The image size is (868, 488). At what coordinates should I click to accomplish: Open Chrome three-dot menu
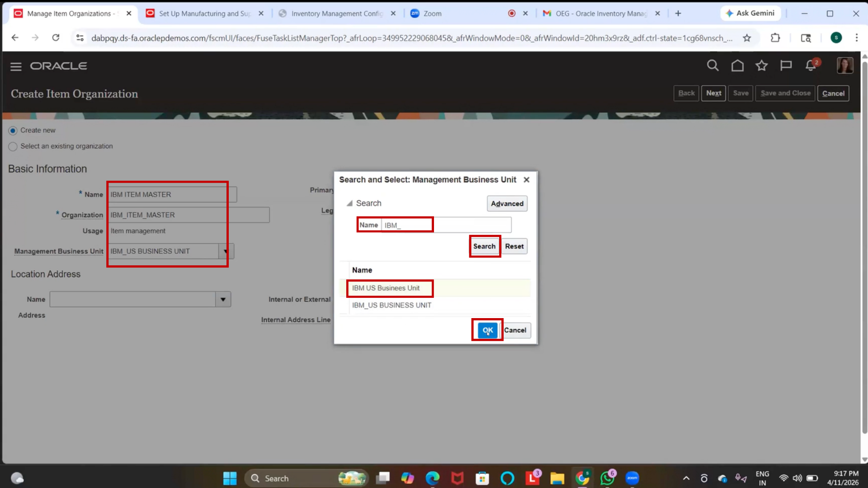pos(856,38)
